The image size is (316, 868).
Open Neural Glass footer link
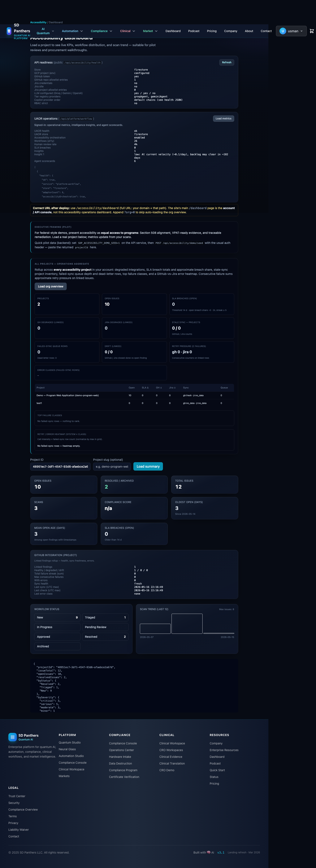67,749
